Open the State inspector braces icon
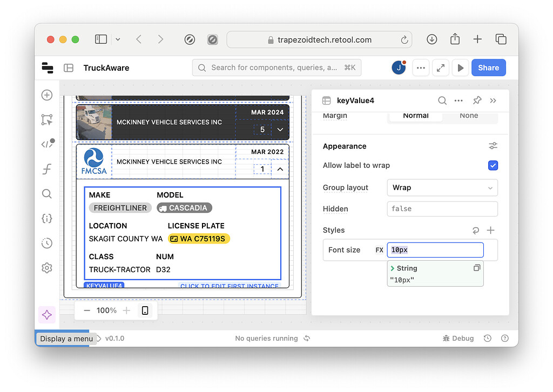553x392 pixels. click(x=47, y=219)
